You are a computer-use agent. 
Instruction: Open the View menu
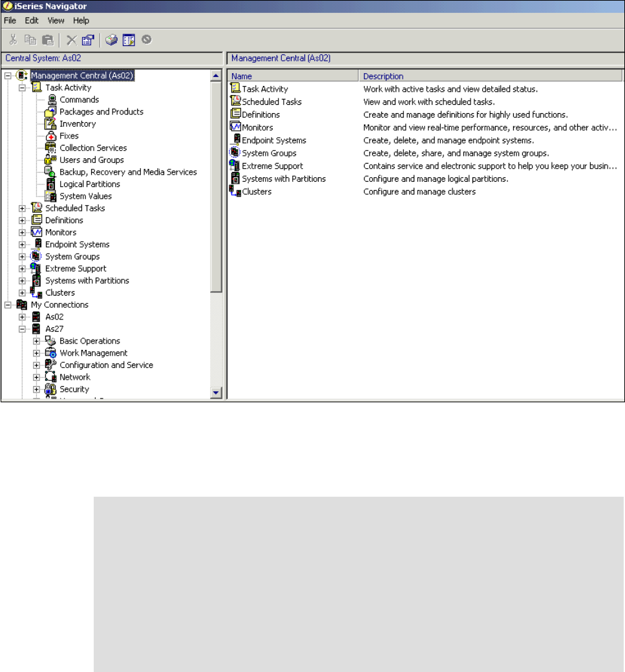[x=56, y=21]
